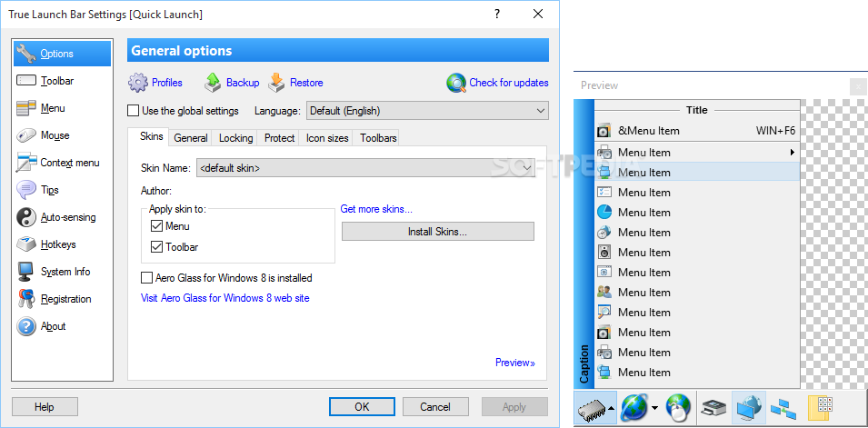Click the Backup green arrow icon
This screenshot has height=428, width=868.
213,83
